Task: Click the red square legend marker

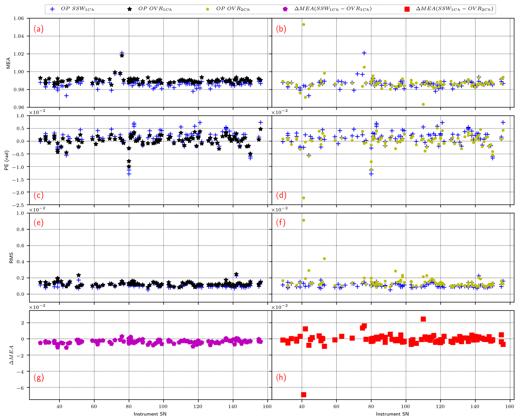Action: pos(407,9)
